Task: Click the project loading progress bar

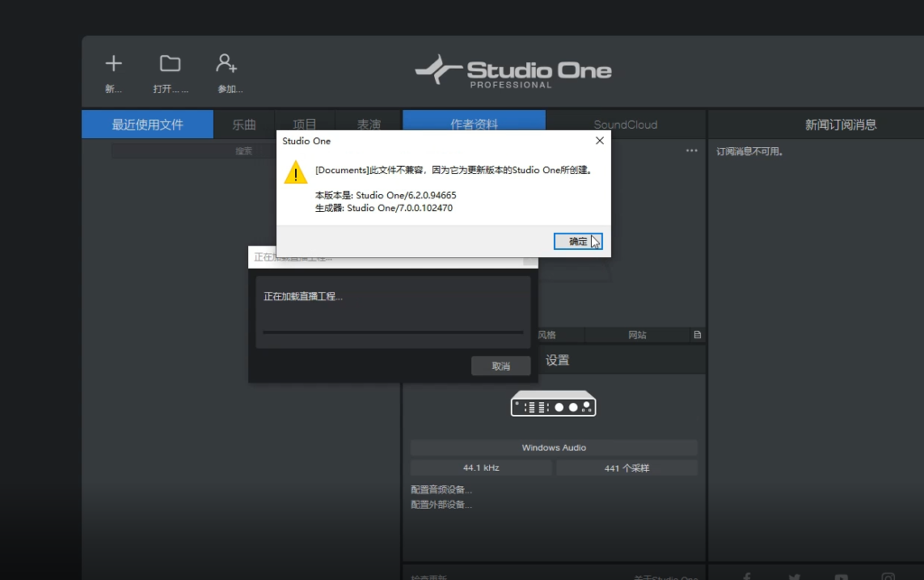Action: tap(393, 333)
